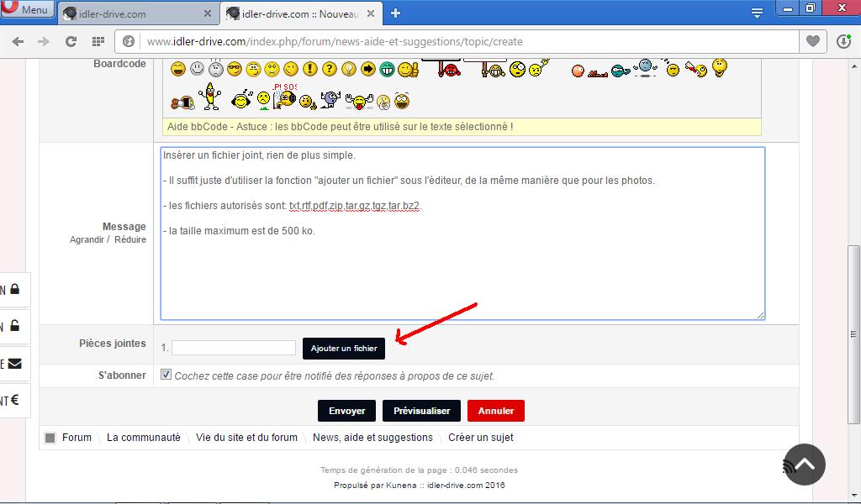
Task: Insert the sunglasses cool smiley
Action: (235, 70)
